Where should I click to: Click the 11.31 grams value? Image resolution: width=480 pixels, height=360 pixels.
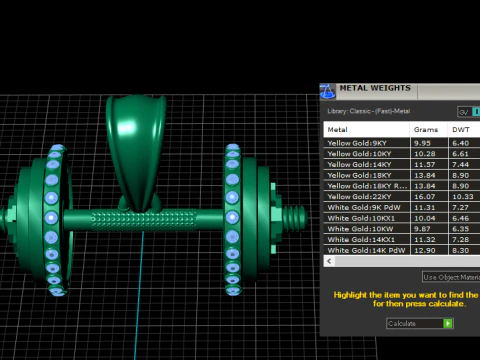tap(425, 207)
